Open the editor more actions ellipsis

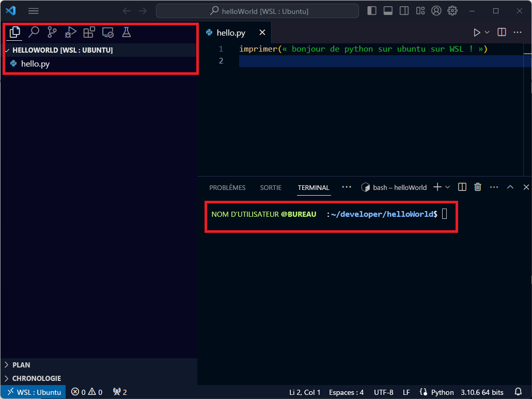click(518, 32)
